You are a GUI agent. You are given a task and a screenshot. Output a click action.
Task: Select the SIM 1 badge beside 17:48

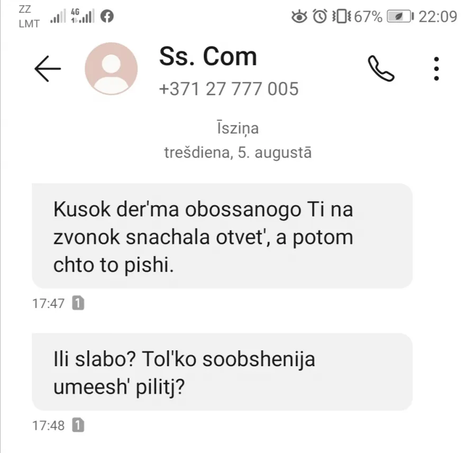pyautogui.click(x=78, y=425)
